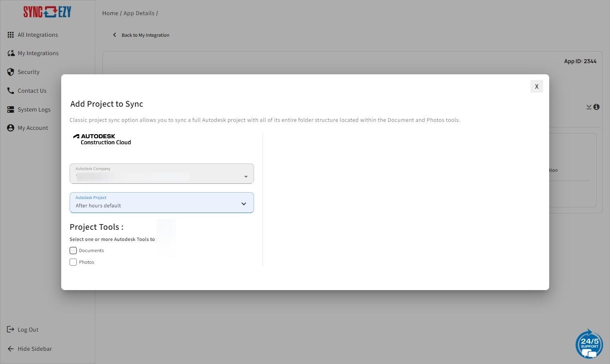
Task: Expand Autodesk Company caret arrow
Action: [x=246, y=177]
